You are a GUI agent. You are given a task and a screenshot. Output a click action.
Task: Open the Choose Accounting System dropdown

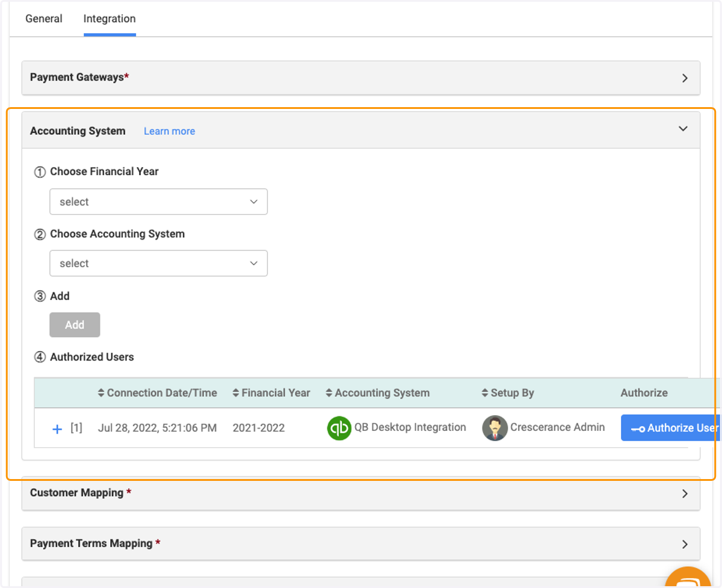pos(158,263)
